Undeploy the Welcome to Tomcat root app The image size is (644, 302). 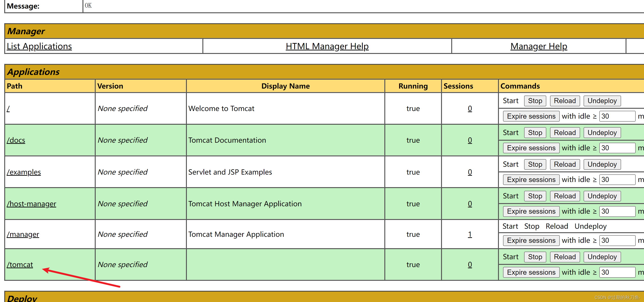(x=602, y=101)
